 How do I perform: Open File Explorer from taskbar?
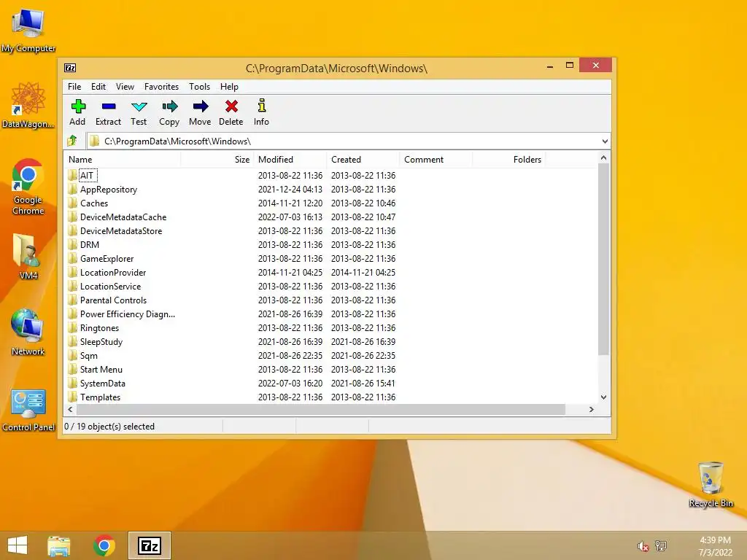[x=59, y=545]
